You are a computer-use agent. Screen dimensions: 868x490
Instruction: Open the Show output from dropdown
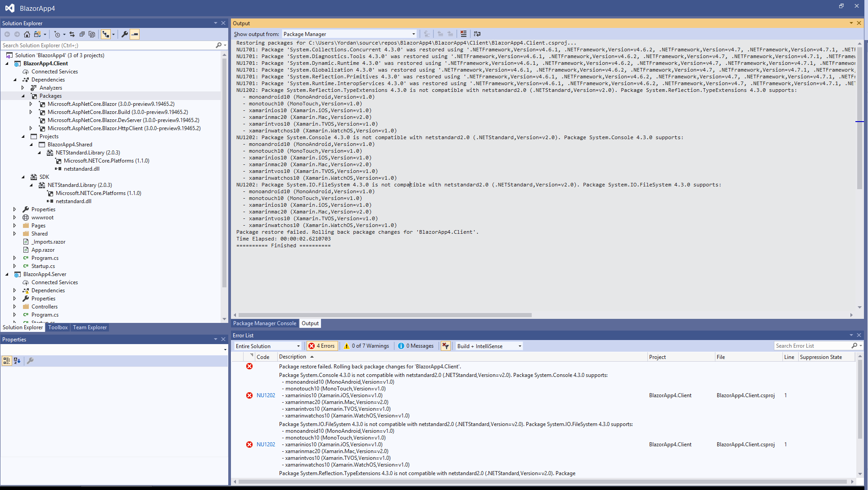[x=349, y=34]
